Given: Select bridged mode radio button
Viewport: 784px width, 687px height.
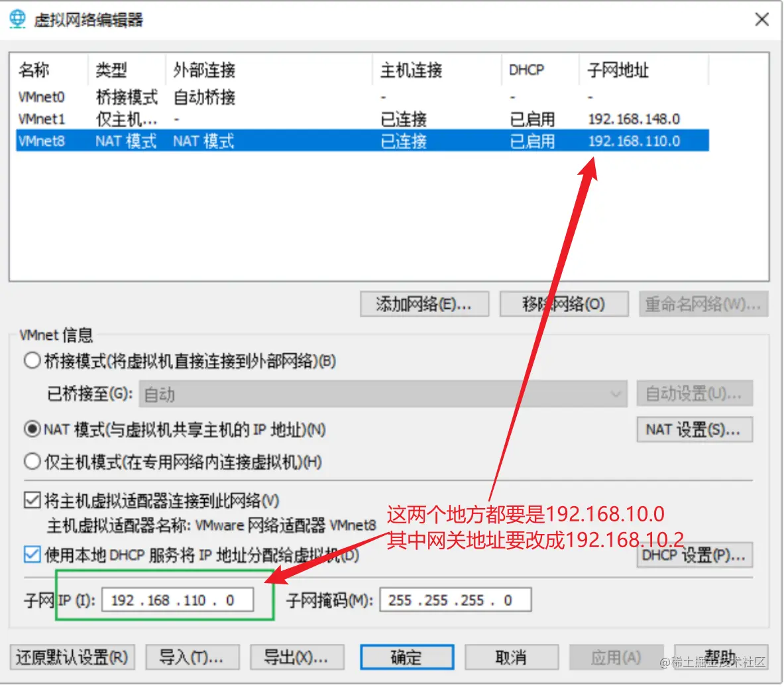Looking at the screenshot, I should tap(31, 360).
